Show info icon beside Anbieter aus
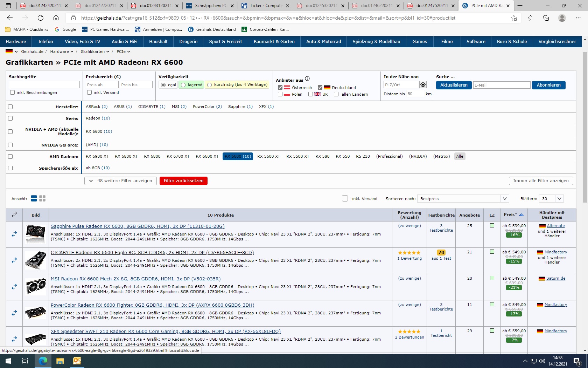This screenshot has width=588, height=368. 307,79
